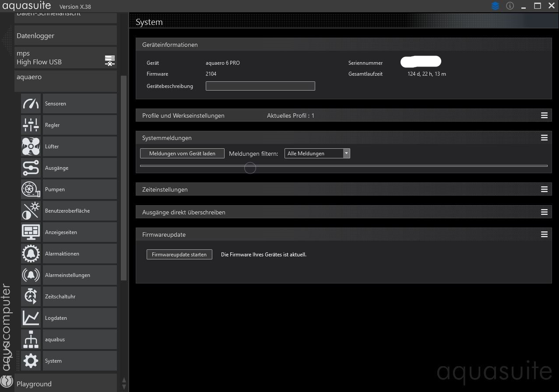Click Meldungen vom Gerät laden button
The image size is (559, 392).
click(182, 154)
